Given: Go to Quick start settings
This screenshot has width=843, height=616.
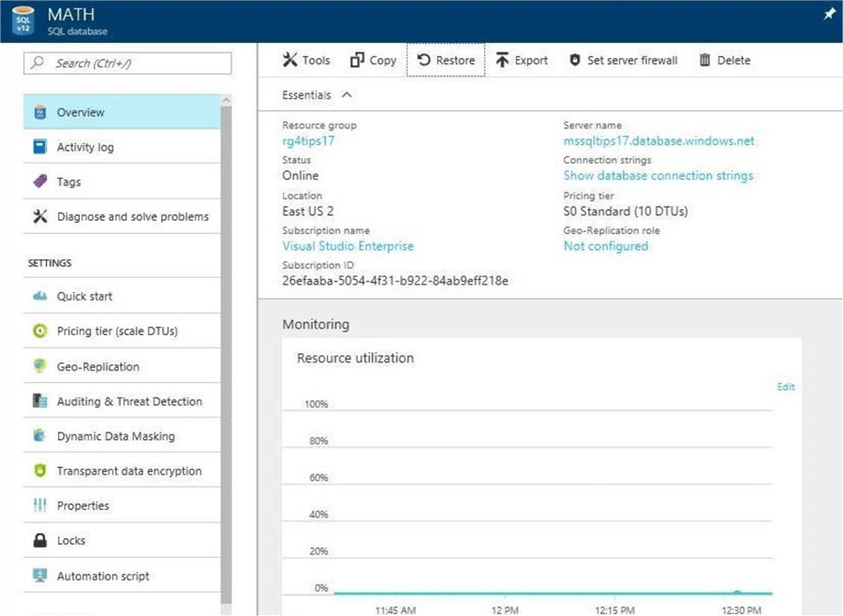Looking at the screenshot, I should [x=122, y=296].
